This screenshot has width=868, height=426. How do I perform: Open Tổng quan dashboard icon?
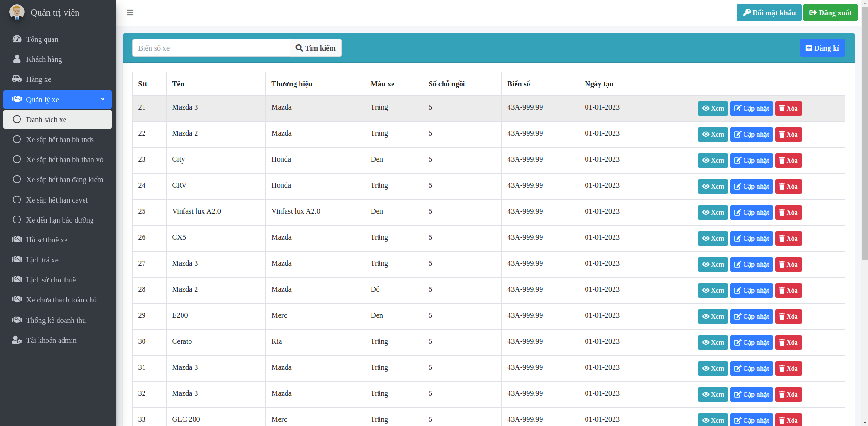click(17, 39)
